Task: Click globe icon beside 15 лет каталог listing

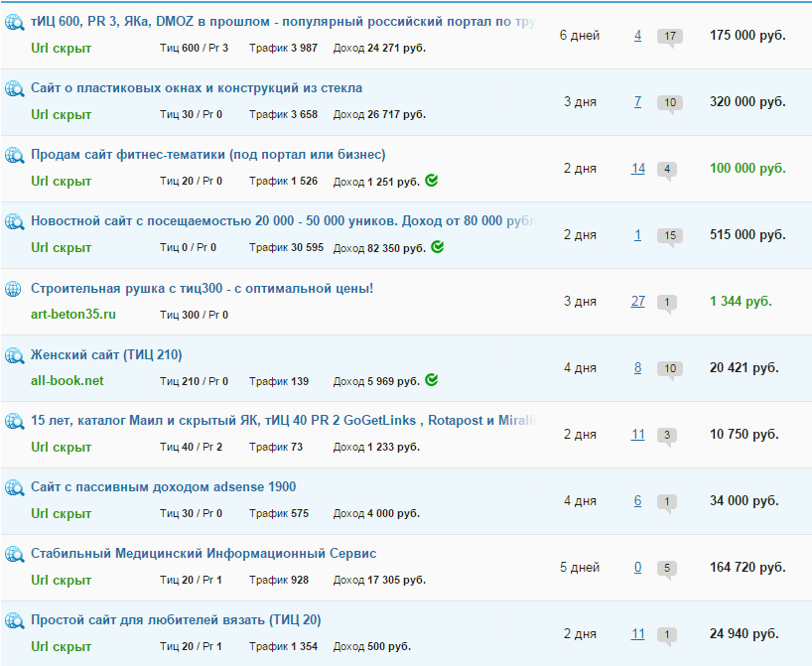Action: click(x=15, y=421)
